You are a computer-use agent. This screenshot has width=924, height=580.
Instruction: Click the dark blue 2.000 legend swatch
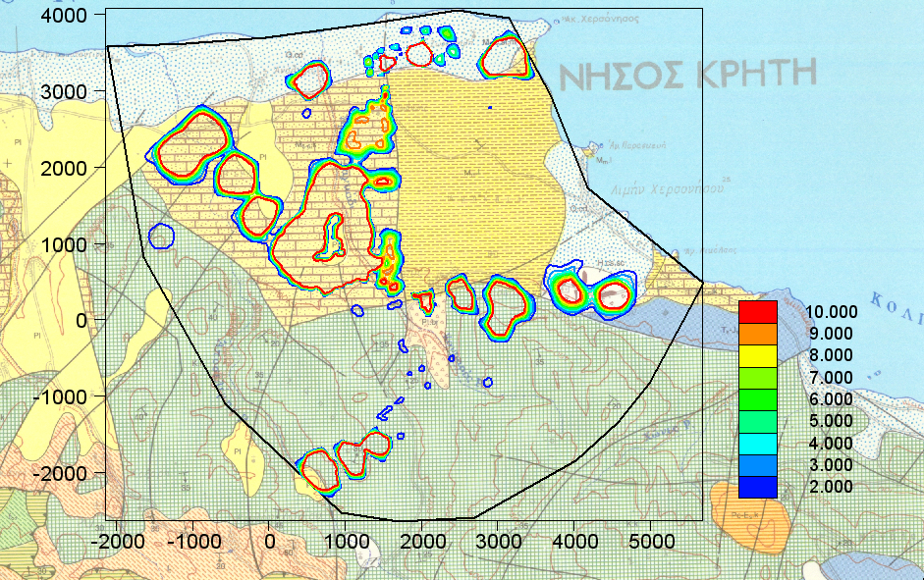click(x=758, y=487)
